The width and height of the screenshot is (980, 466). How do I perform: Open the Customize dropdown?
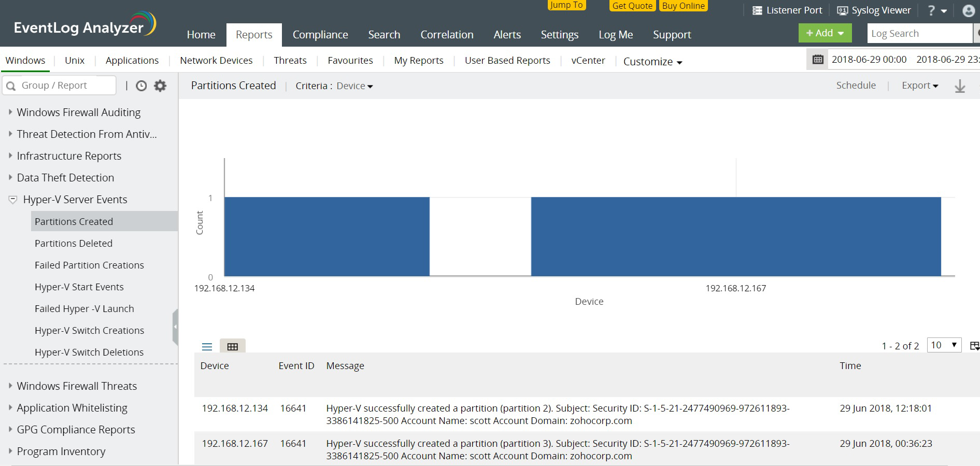click(652, 62)
